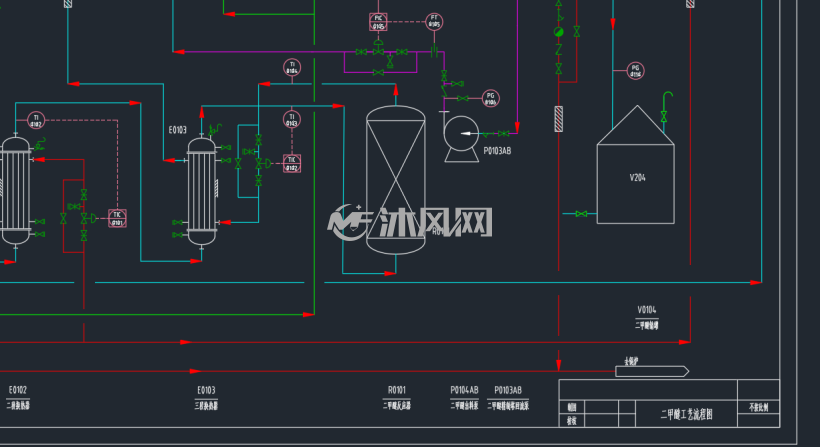The image size is (820, 447).
Task: Select the crossed reactor vessel symbol
Action: pyautogui.click(x=396, y=180)
